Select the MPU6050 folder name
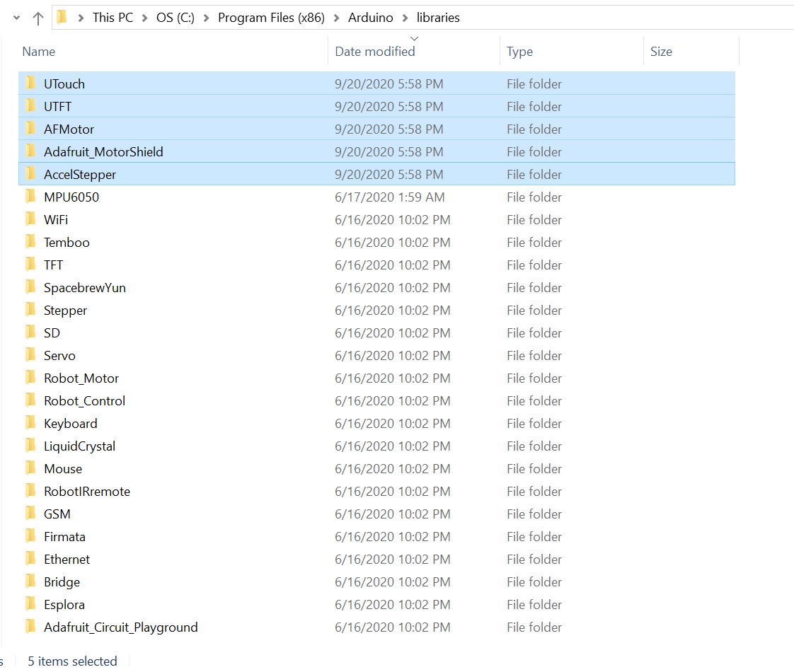 [71, 197]
